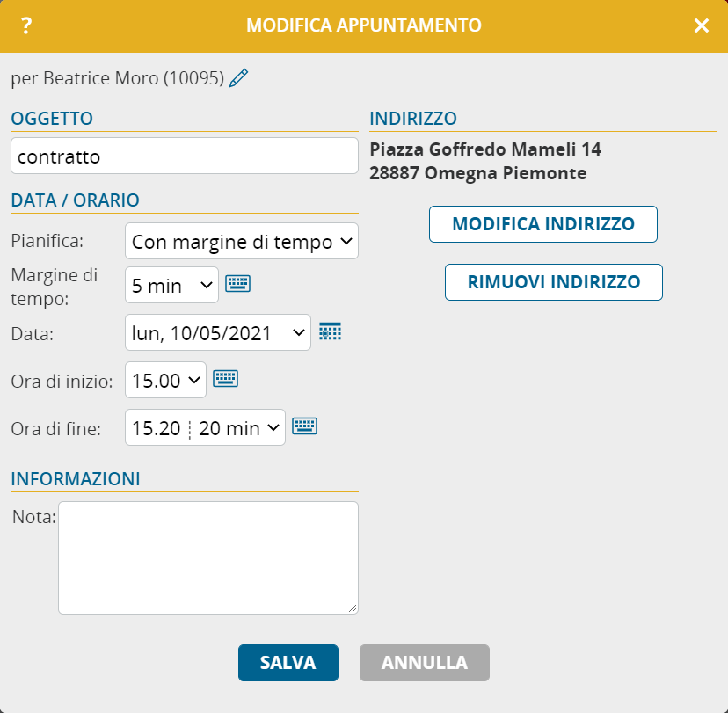Expand the Ora di inizio 15.00 dropdown
This screenshot has width=728, height=713.
pyautogui.click(x=166, y=380)
